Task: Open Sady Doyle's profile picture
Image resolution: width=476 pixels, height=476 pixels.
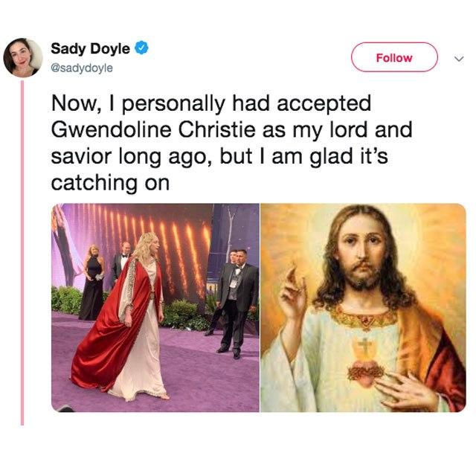Action: [23, 58]
